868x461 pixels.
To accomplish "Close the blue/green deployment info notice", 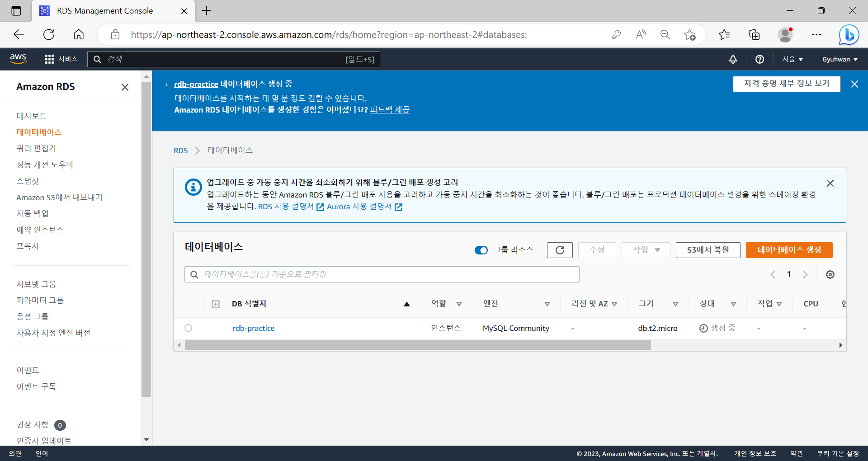I will (x=830, y=183).
